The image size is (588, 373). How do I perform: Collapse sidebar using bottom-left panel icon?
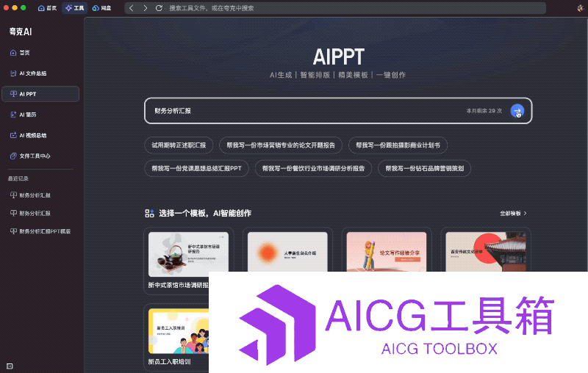click(10, 366)
